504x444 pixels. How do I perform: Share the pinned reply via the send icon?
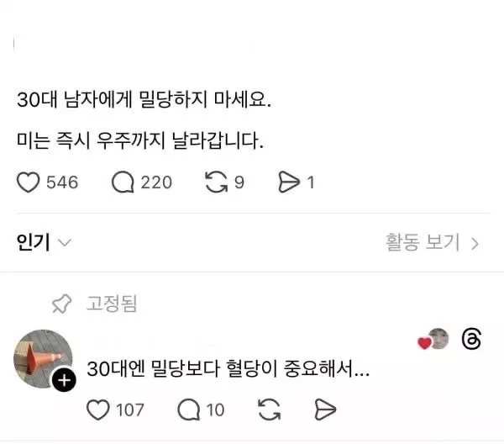pyautogui.click(x=324, y=410)
